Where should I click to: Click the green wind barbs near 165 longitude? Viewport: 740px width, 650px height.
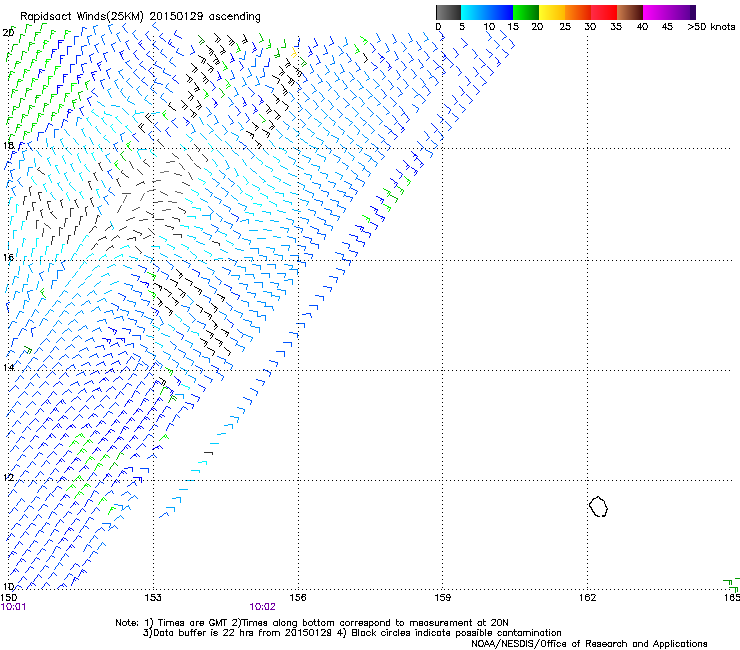tap(732, 584)
